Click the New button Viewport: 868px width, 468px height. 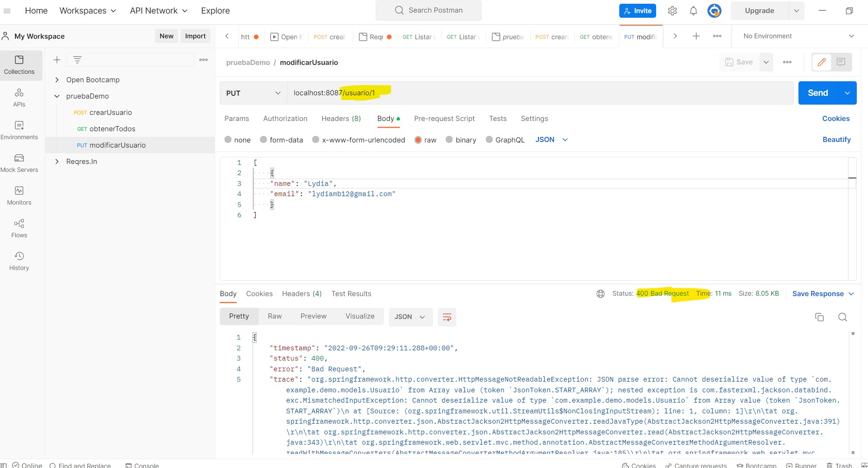click(166, 36)
